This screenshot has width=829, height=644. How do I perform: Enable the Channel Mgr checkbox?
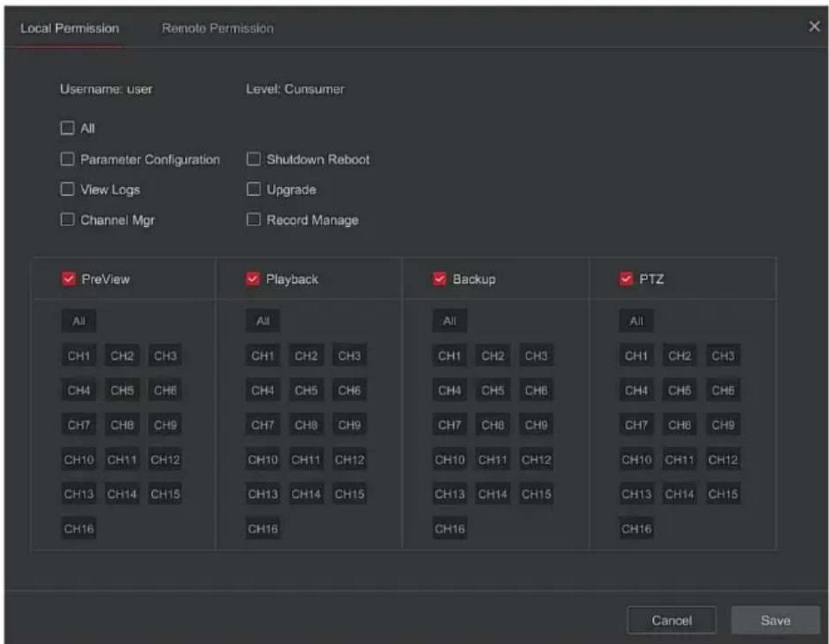pyautogui.click(x=67, y=219)
